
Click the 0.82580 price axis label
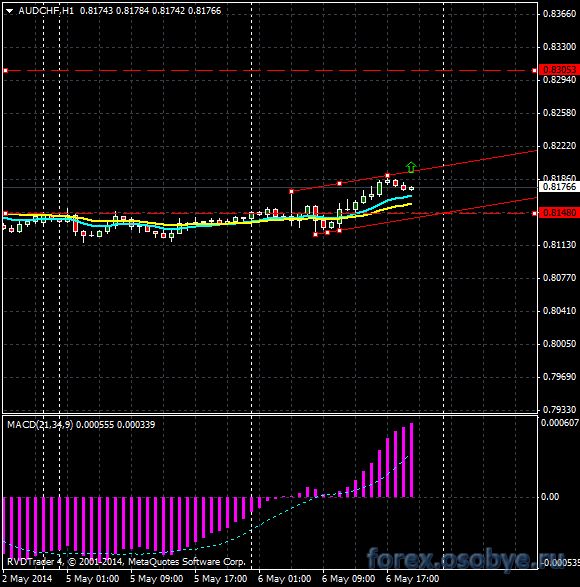click(x=559, y=113)
